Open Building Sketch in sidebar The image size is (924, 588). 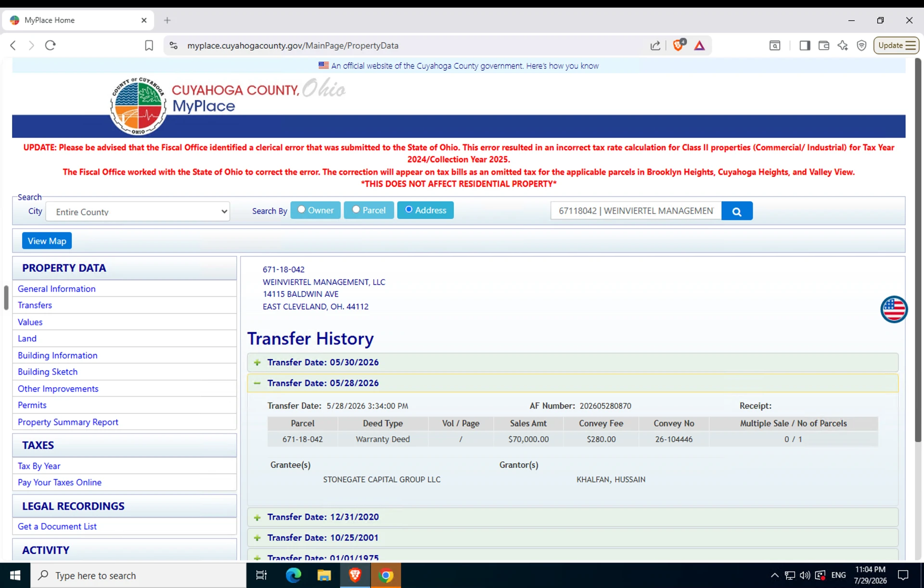pos(48,371)
